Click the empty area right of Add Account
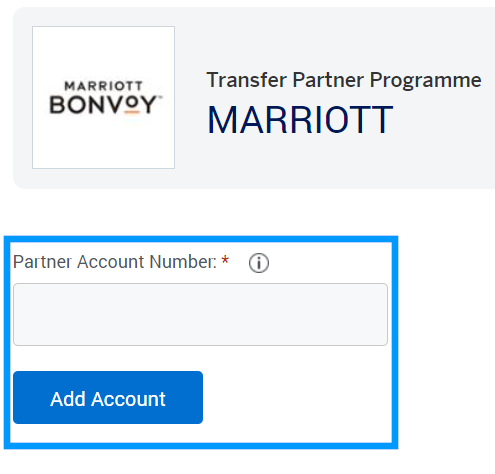This screenshot has width=495, height=474. (297, 397)
